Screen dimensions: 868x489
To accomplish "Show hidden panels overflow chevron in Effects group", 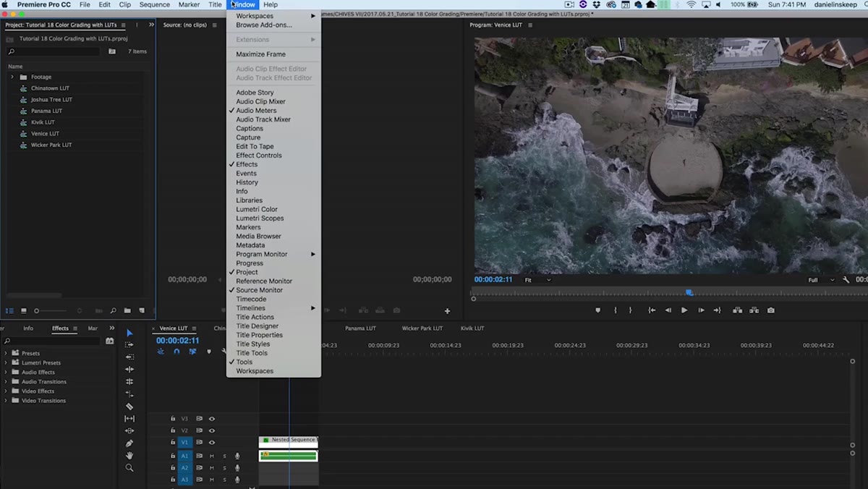I will (x=113, y=328).
